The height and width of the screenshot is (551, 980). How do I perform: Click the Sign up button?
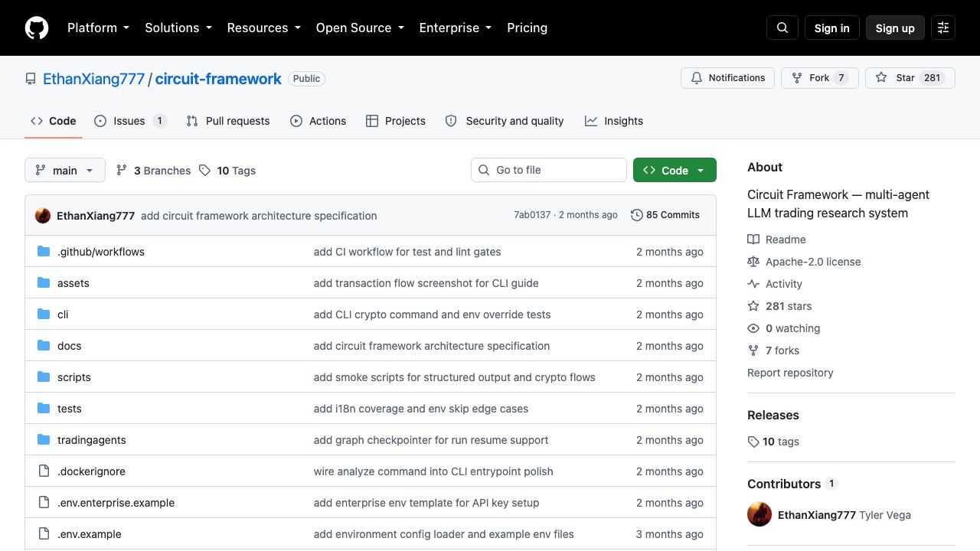point(895,28)
